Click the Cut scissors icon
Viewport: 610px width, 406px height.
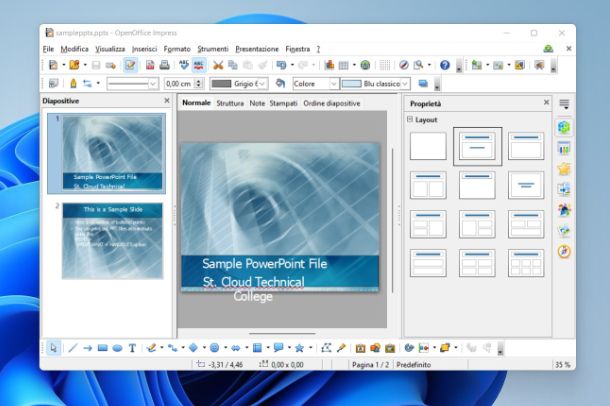217,65
